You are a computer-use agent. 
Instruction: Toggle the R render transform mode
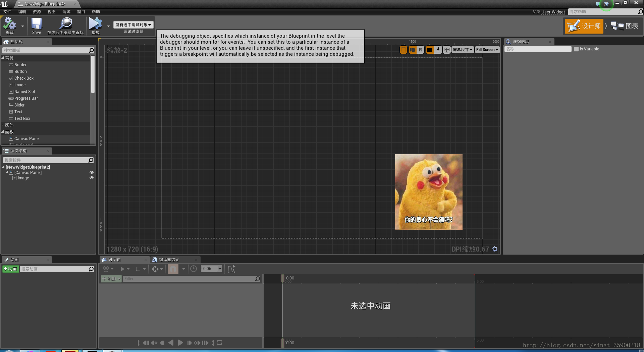pyautogui.click(x=421, y=50)
